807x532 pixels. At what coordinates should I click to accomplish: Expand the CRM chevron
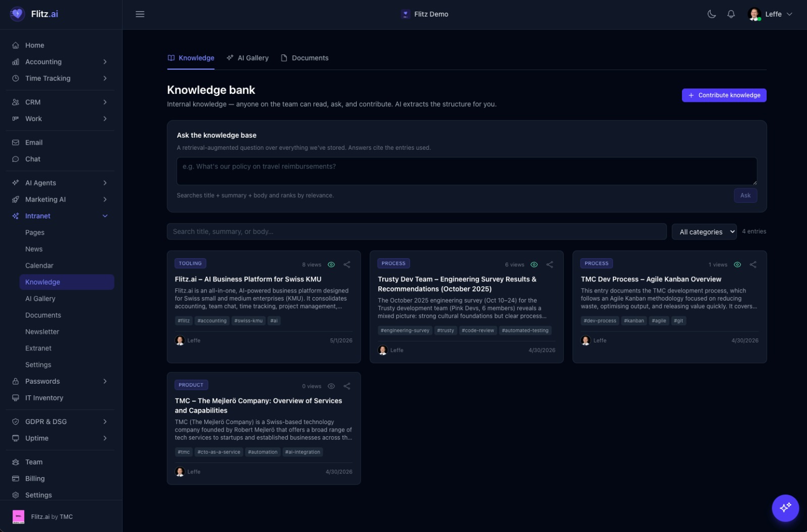(x=105, y=102)
